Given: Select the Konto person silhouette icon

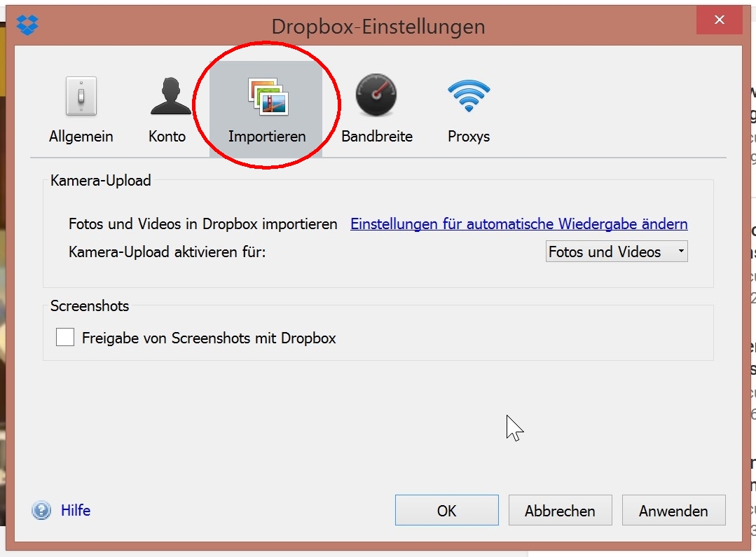Looking at the screenshot, I should tap(170, 97).
